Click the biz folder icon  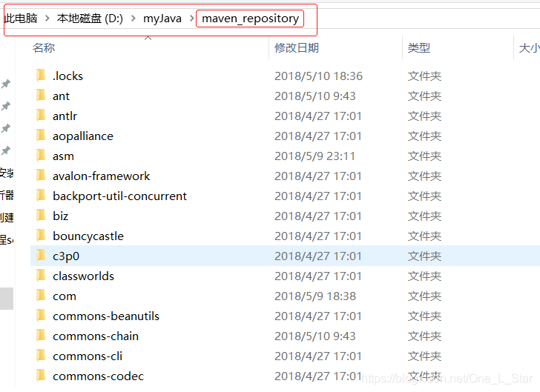(41, 215)
